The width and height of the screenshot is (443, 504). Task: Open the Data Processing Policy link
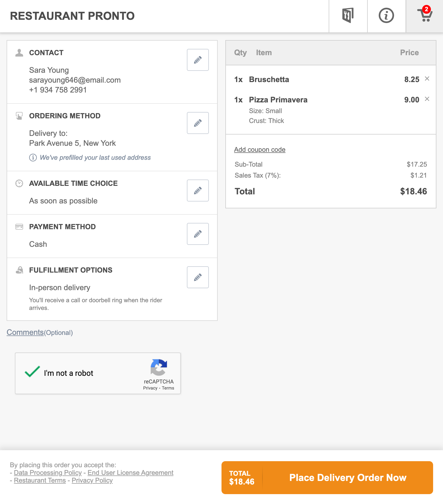point(48,473)
